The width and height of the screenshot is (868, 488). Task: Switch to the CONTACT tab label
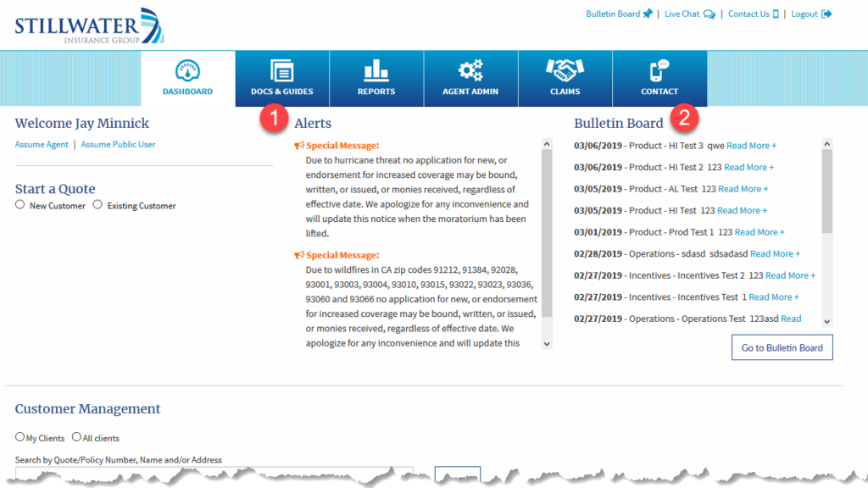coord(659,91)
